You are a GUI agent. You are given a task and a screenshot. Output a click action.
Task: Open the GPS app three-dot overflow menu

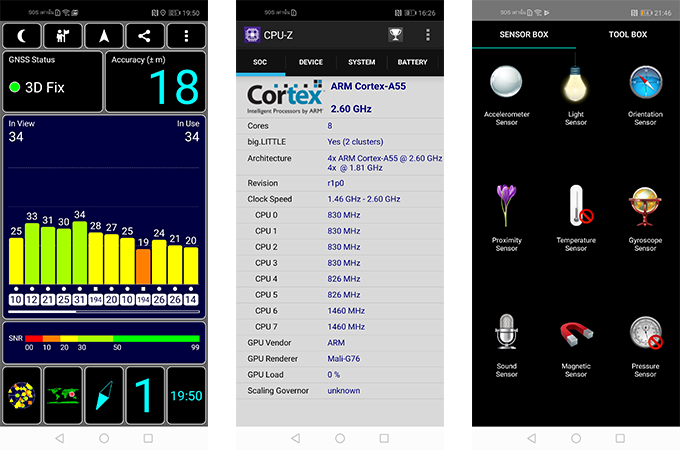click(185, 36)
